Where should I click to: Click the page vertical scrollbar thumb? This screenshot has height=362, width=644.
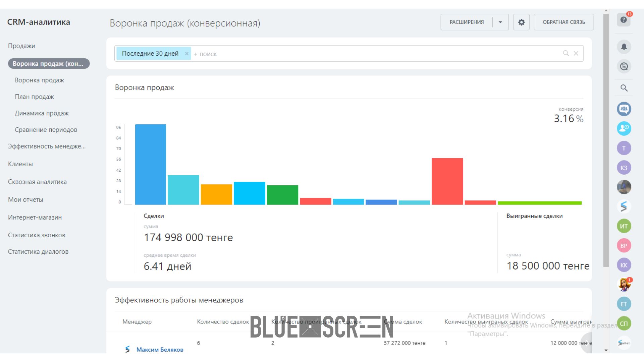606,140
